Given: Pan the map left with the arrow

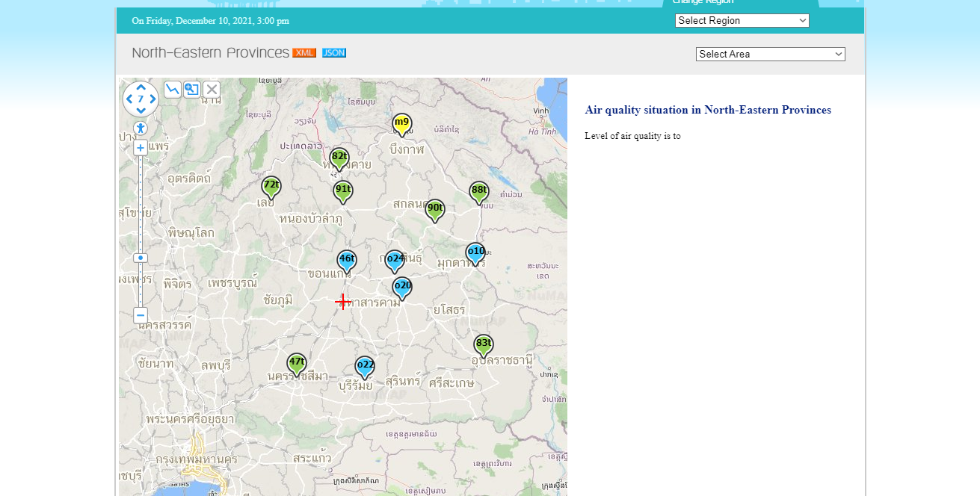Looking at the screenshot, I should tap(129, 99).
